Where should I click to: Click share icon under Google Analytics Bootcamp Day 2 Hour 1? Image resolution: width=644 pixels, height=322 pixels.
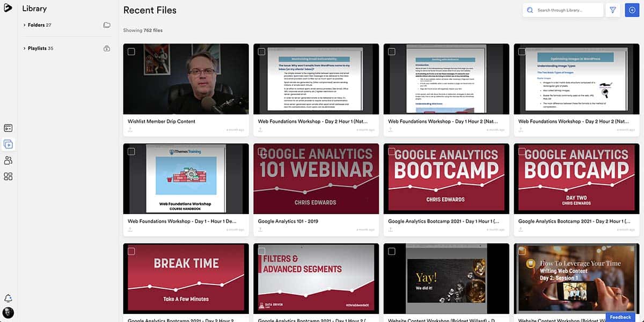tap(521, 230)
